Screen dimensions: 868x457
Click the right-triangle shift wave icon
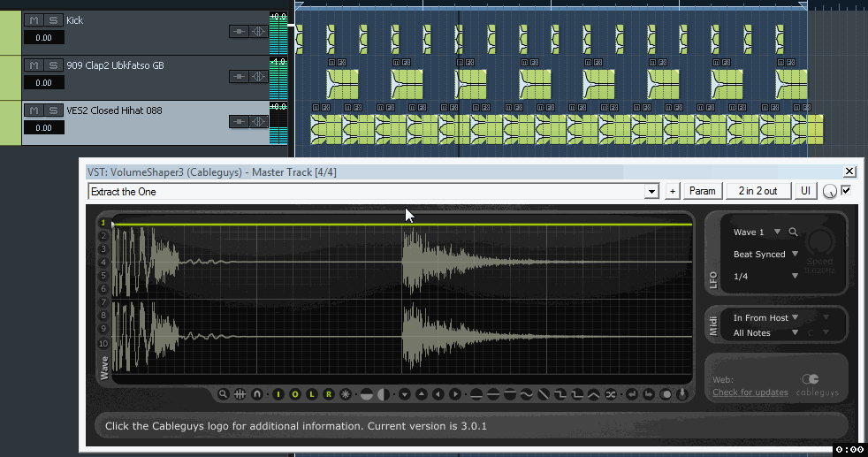click(455, 394)
